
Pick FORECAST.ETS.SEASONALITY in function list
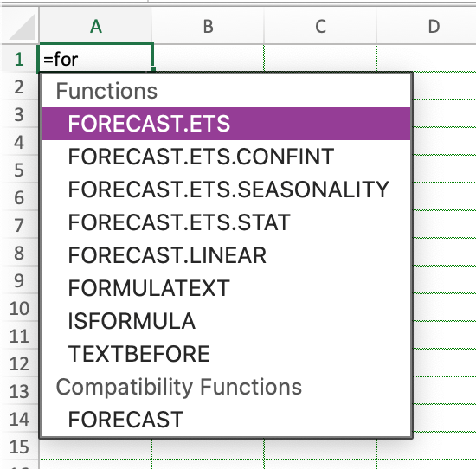coord(226,190)
